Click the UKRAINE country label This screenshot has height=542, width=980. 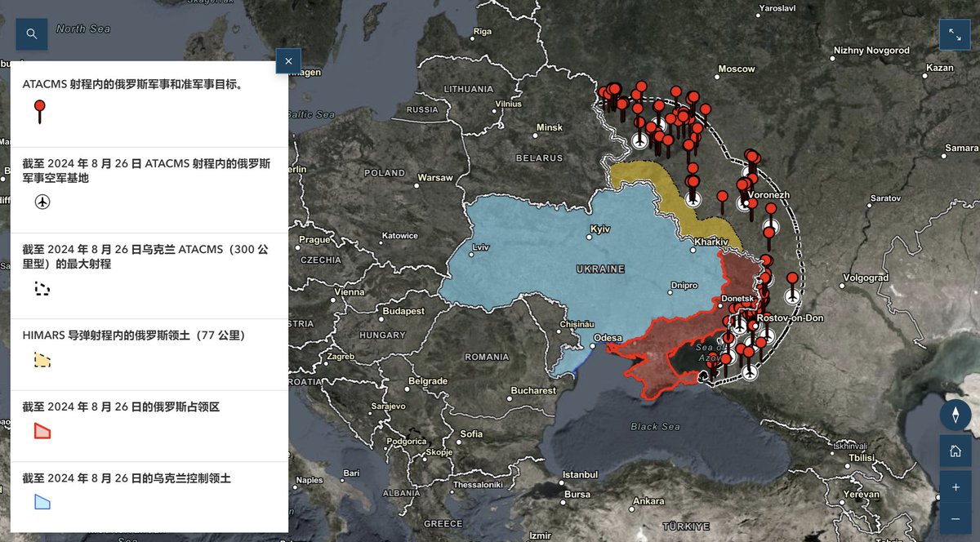pyautogui.click(x=599, y=269)
